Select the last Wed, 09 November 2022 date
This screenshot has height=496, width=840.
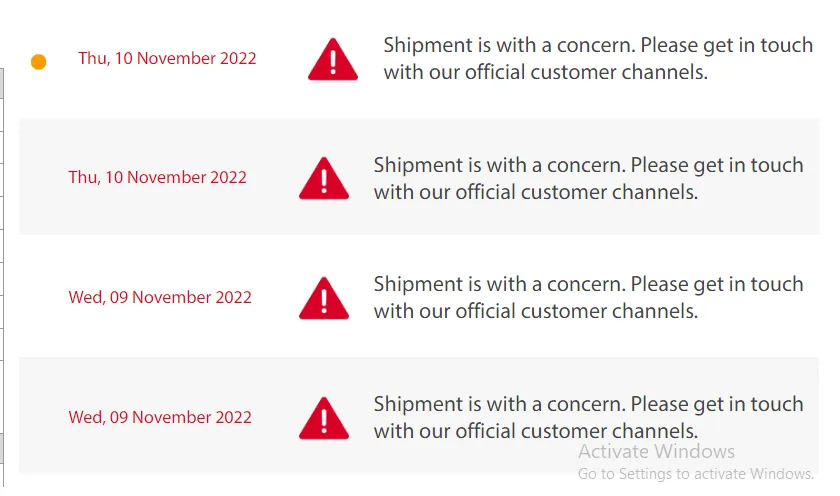coord(160,417)
